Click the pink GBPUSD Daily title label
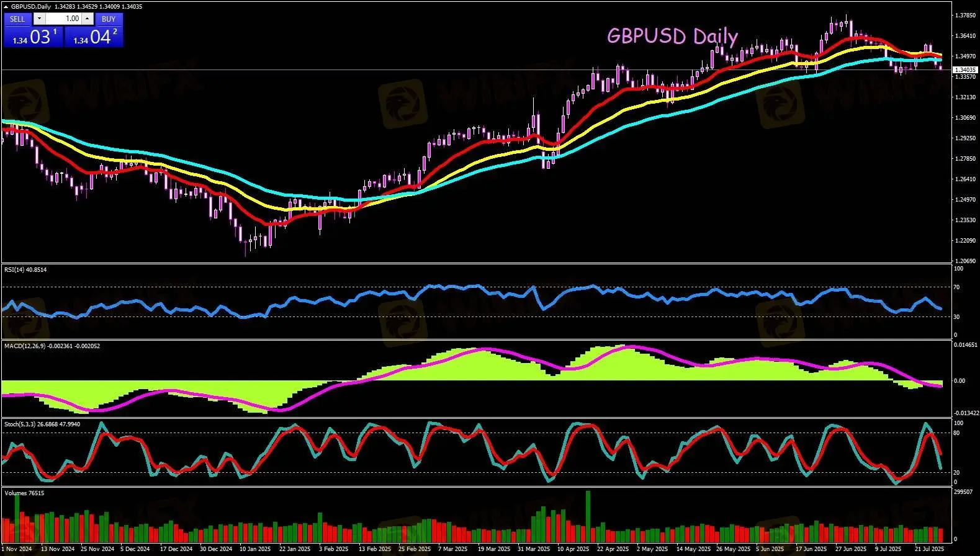The image size is (980, 556). point(672,36)
